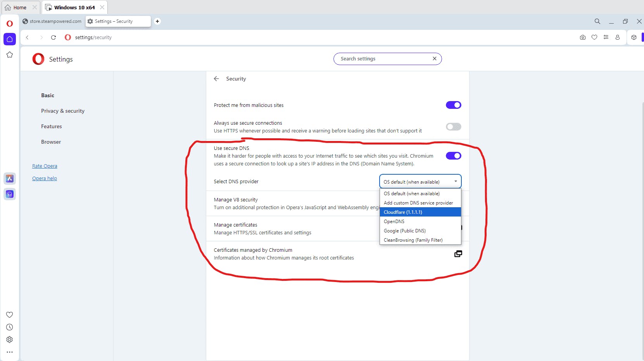Open the sidebar three-dots more menu

coord(10,352)
